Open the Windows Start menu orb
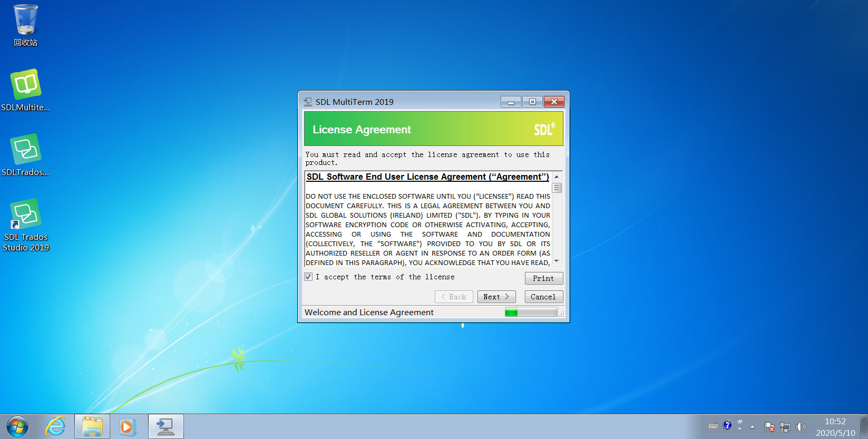The width and height of the screenshot is (868, 439). tap(17, 426)
